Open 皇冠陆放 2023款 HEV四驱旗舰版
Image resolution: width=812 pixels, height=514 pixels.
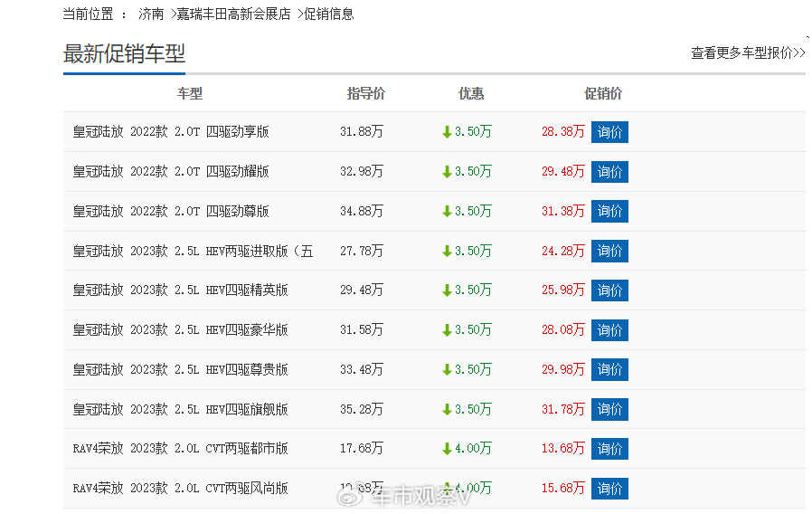click(180, 409)
